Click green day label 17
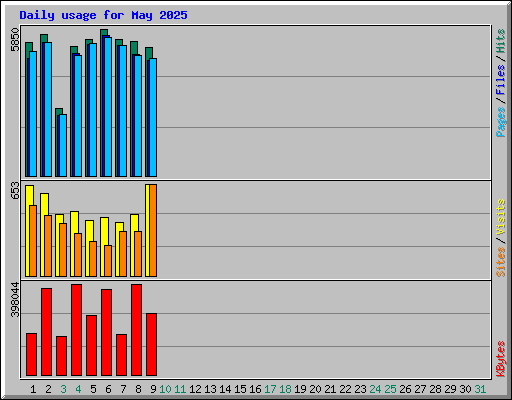The height and width of the screenshot is (400, 512). point(270,389)
